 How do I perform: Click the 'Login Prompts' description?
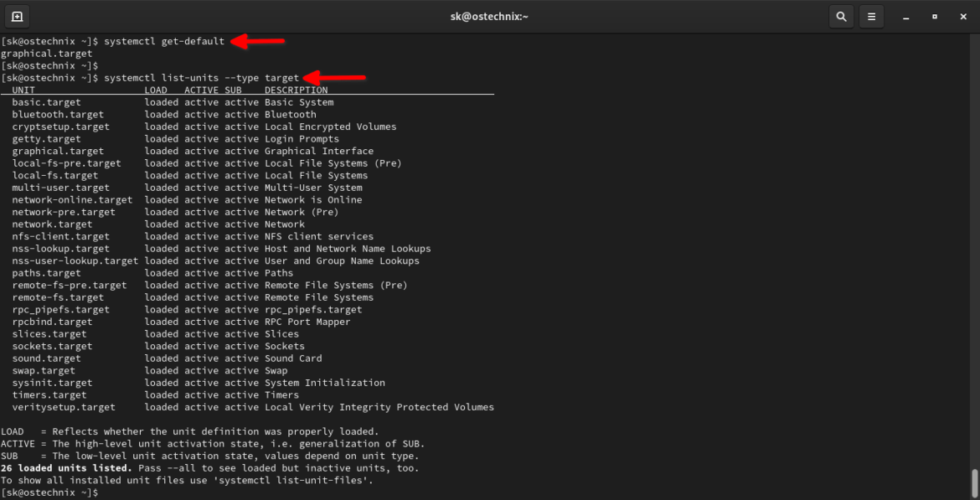coord(302,139)
